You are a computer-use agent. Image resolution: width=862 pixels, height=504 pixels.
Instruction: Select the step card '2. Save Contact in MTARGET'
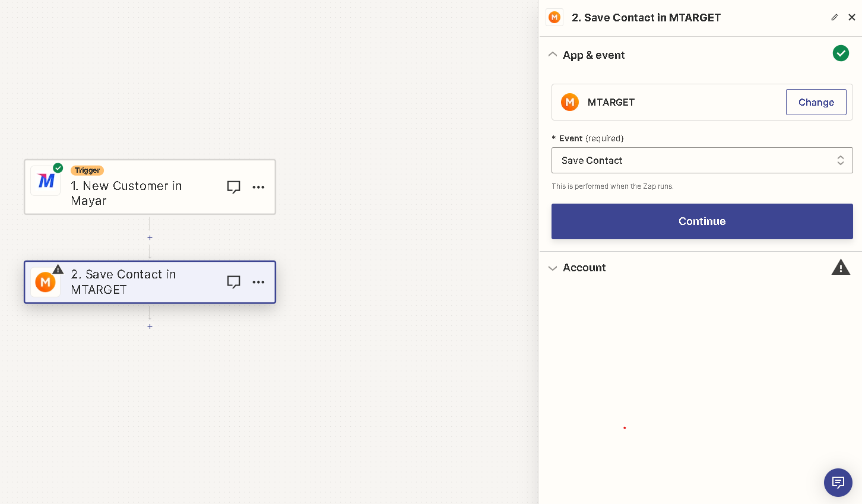[150, 282]
